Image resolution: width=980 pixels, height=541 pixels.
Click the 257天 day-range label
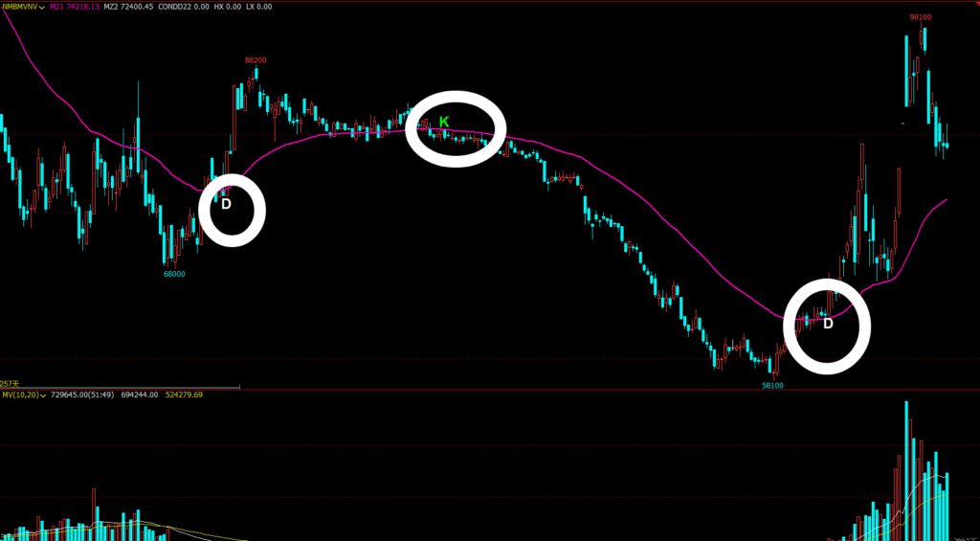pyautogui.click(x=10, y=383)
